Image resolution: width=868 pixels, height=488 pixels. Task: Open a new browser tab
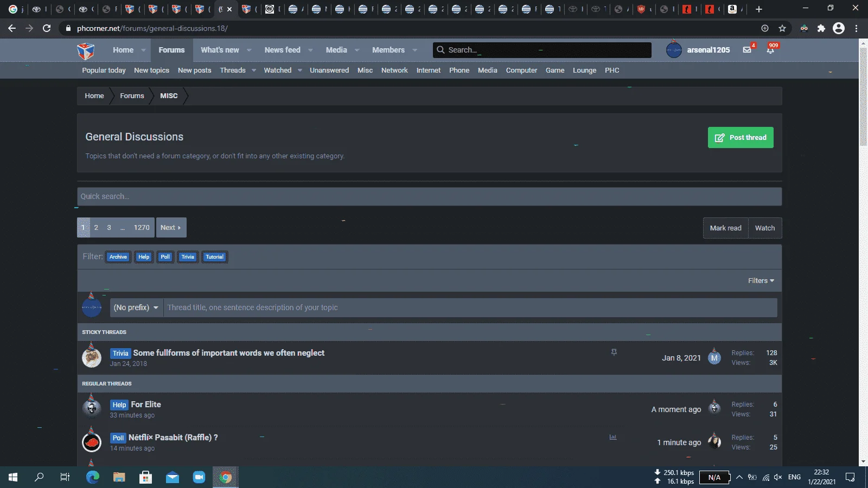pyautogui.click(x=759, y=9)
